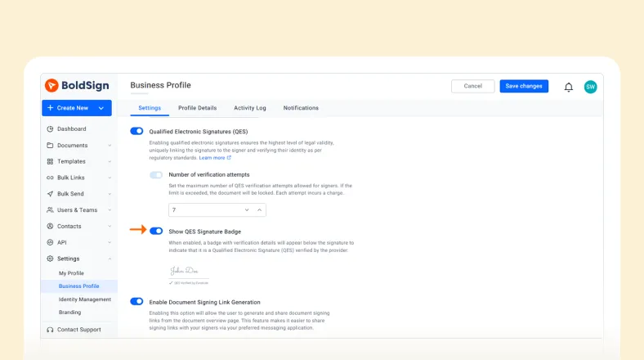
Task: Click the Bulk Send paper plane icon
Action: 50,194
